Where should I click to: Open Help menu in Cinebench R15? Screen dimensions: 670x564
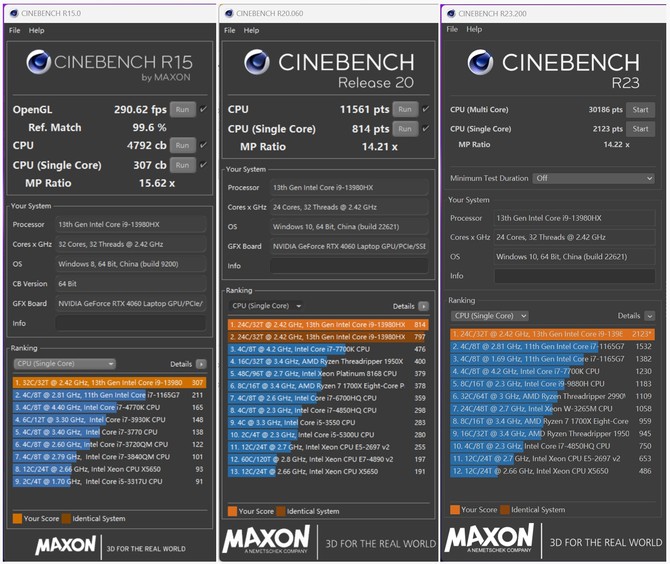pyautogui.click(x=36, y=30)
